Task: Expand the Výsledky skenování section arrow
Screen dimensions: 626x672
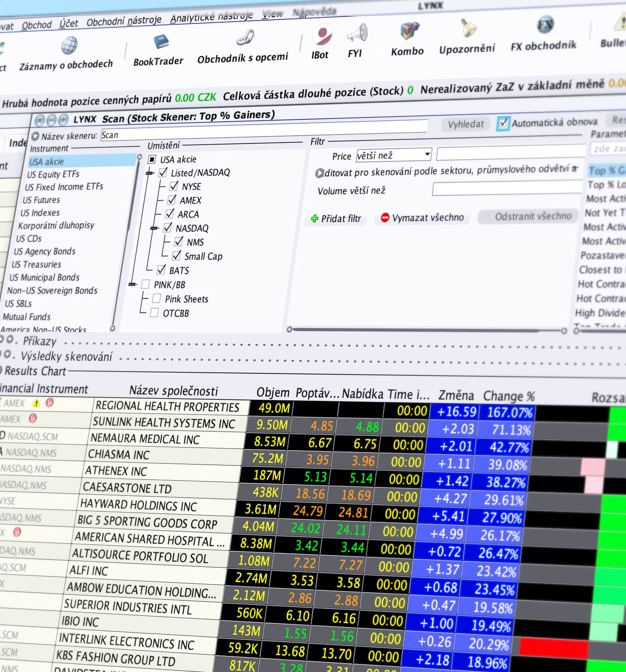Action: 7,355
